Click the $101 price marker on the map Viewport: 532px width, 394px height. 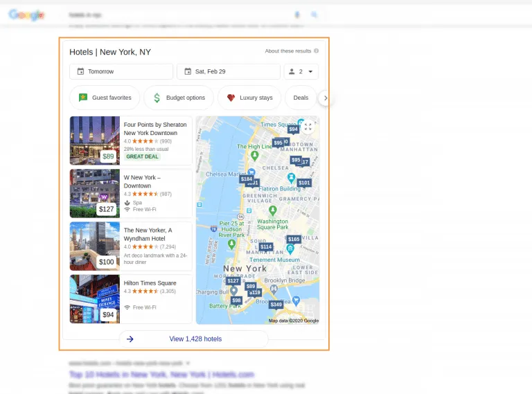click(304, 183)
